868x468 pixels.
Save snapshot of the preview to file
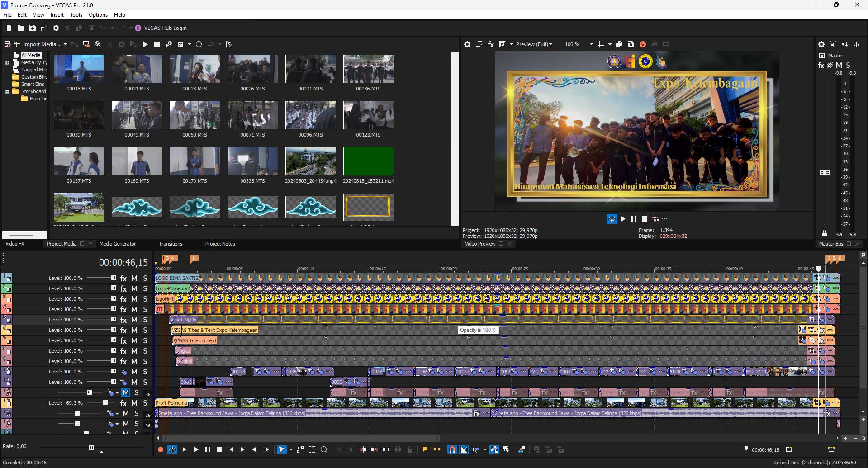tap(631, 44)
